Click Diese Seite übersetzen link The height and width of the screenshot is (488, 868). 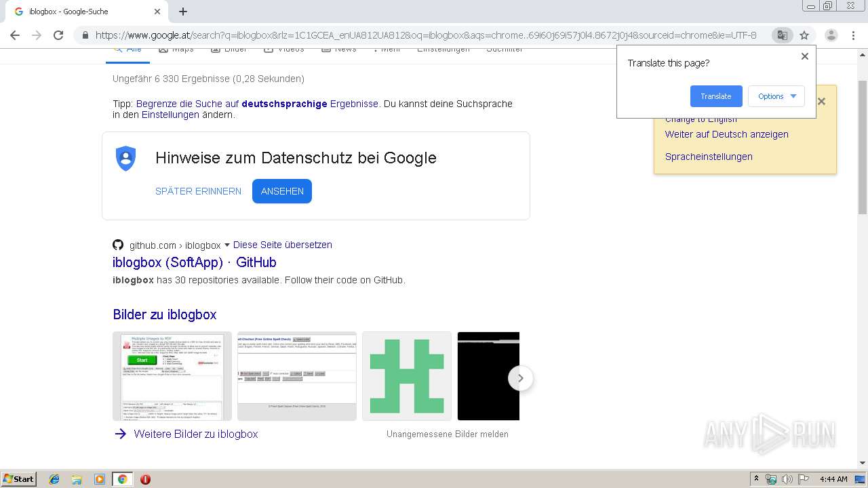coord(283,245)
